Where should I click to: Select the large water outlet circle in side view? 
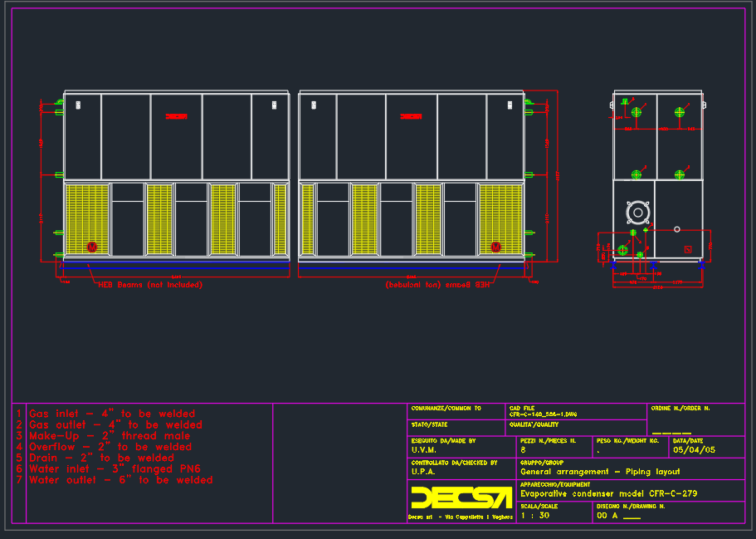[623, 250]
